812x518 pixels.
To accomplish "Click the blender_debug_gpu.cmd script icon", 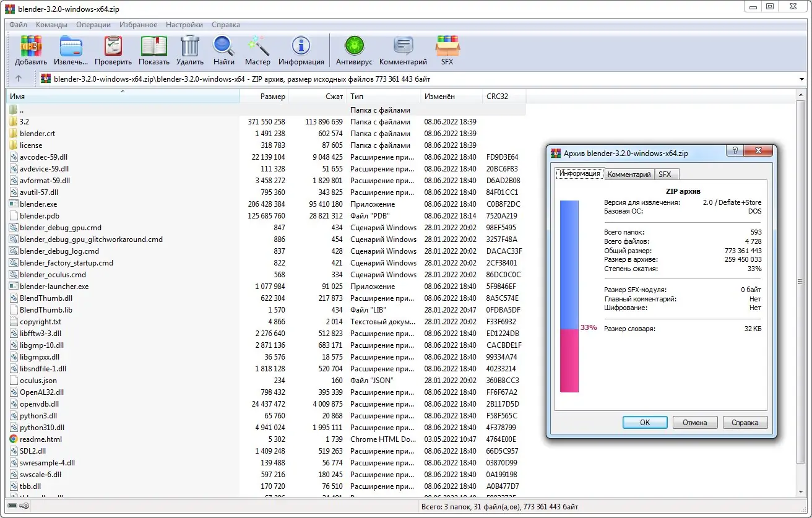I will (x=14, y=228).
